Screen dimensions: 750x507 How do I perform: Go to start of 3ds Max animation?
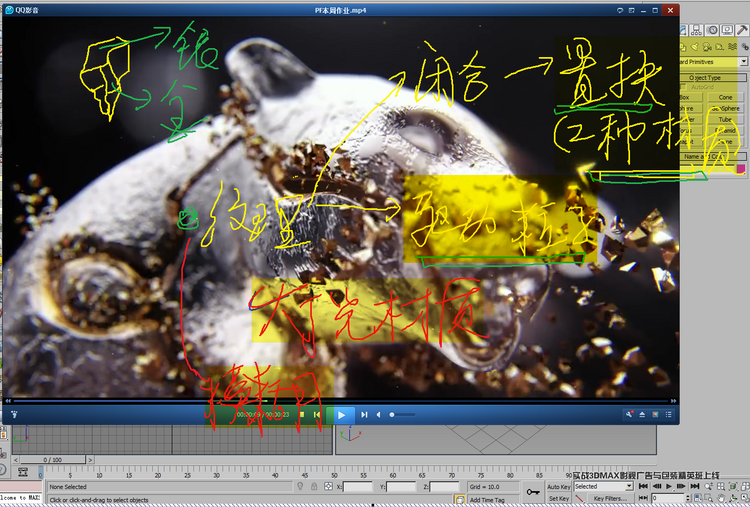[644, 486]
